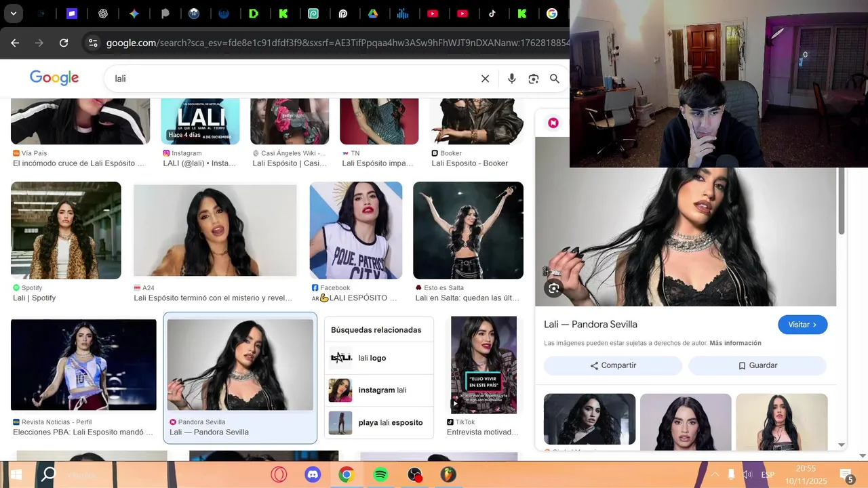Viewport: 868px width, 488px height.
Task: Click the preview panel scroll-down arrow
Action: (842, 445)
